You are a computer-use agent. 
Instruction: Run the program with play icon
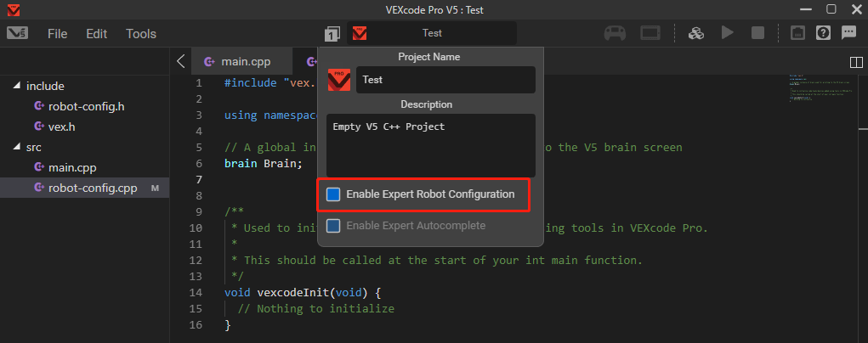point(728,33)
